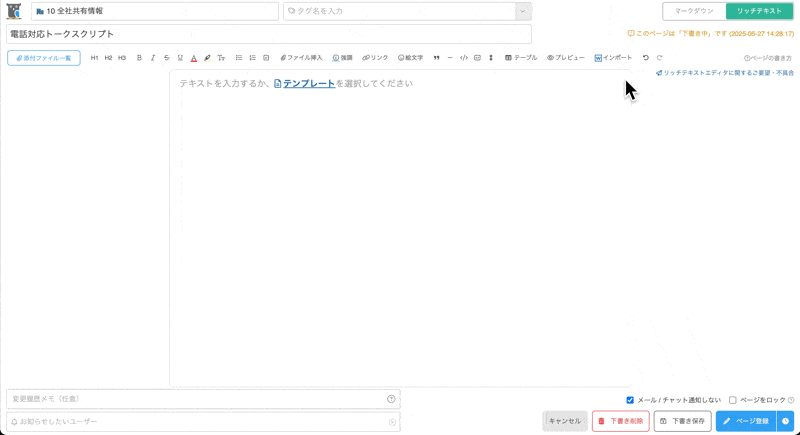Insert a checklist from the toolbar
Image resolution: width=800 pixels, height=435 pixels.
[266, 58]
